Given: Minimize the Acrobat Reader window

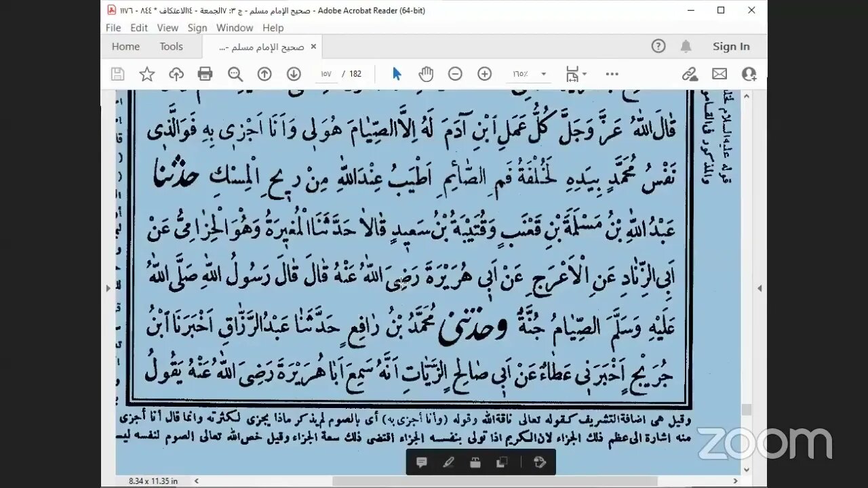Looking at the screenshot, I should [690, 10].
